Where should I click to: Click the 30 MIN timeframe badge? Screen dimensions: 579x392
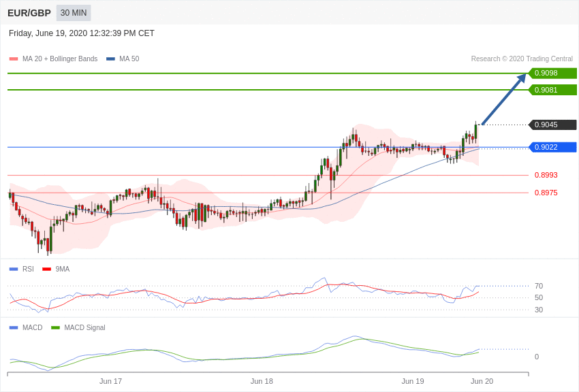tap(74, 13)
